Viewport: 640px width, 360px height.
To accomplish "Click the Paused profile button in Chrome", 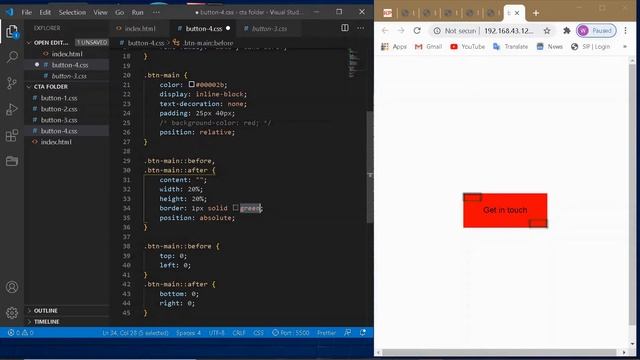I will click(596, 31).
